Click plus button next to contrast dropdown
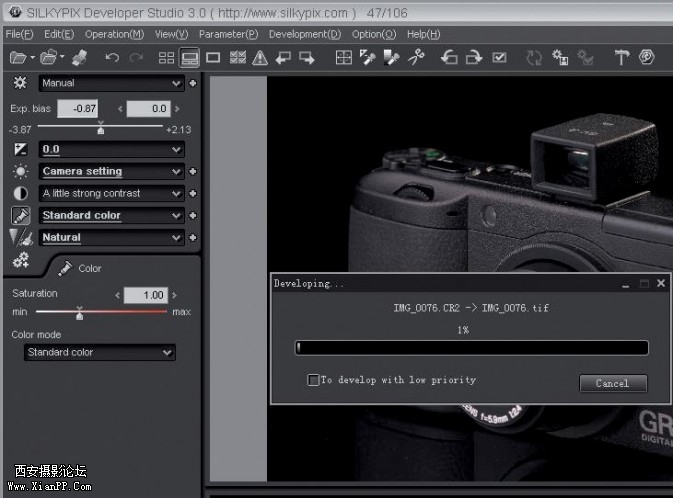This screenshot has height=498, width=673. click(x=193, y=194)
